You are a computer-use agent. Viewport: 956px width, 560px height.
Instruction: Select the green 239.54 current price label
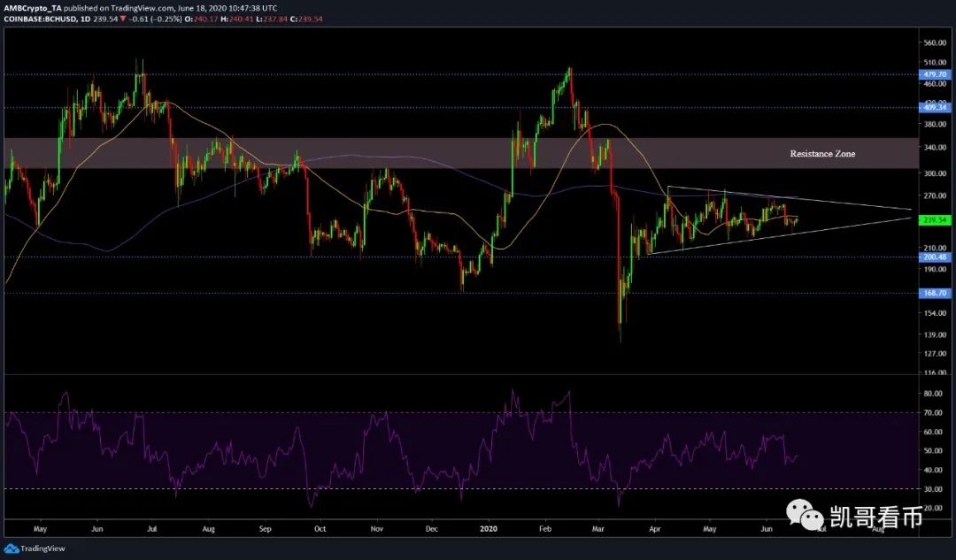tap(935, 220)
